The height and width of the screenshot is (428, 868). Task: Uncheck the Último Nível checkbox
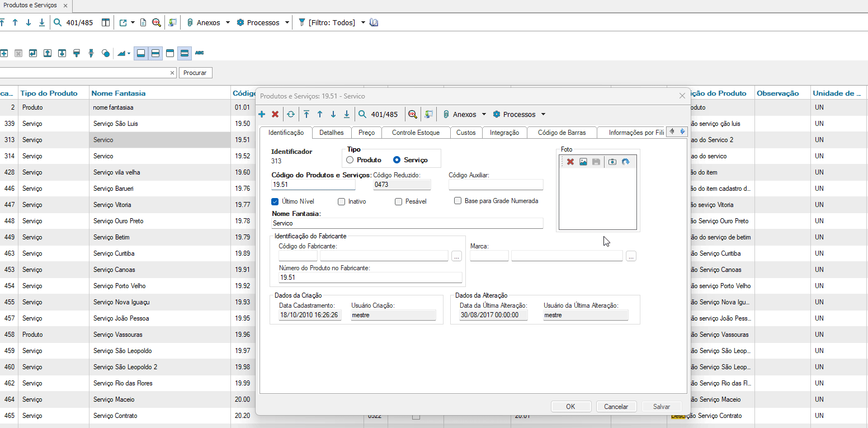pyautogui.click(x=275, y=201)
